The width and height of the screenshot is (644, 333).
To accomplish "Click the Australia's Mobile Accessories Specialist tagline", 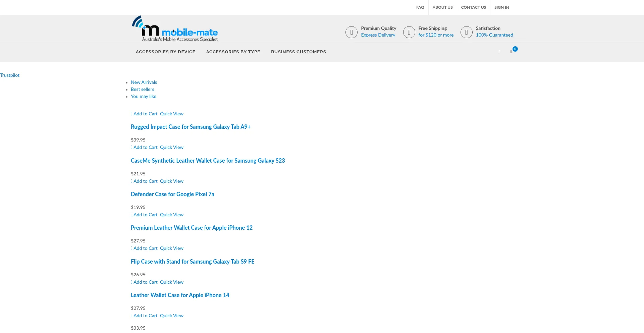I will point(180,39).
